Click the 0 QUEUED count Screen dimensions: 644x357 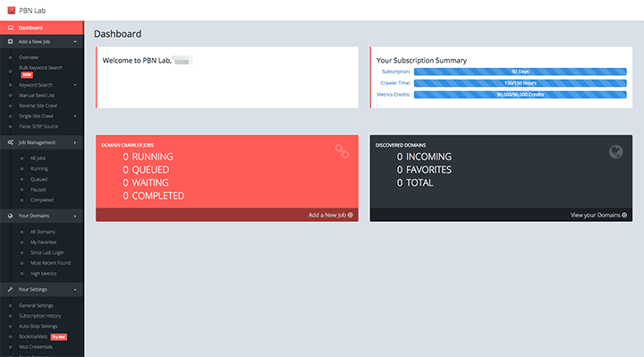146,170
